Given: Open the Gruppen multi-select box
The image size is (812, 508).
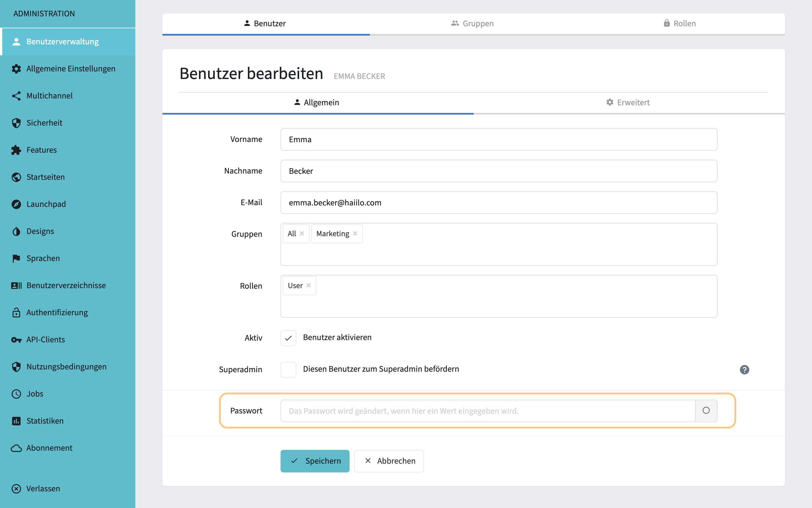Looking at the screenshot, I should coord(498,244).
